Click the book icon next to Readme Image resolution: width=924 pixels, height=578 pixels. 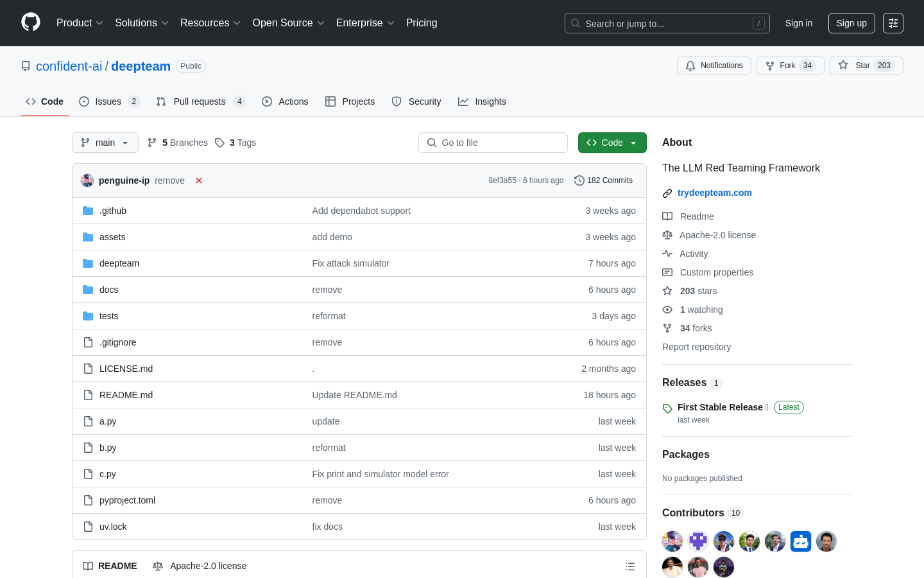coord(667,216)
